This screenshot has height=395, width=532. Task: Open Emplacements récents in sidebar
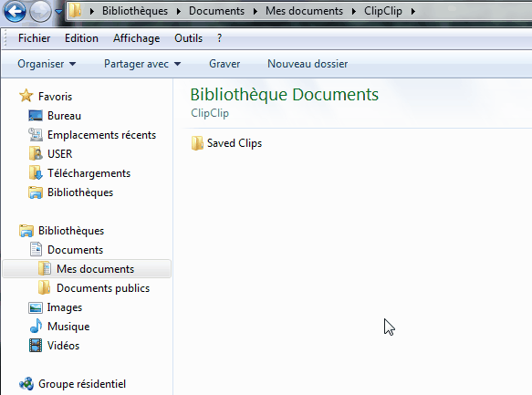point(102,135)
